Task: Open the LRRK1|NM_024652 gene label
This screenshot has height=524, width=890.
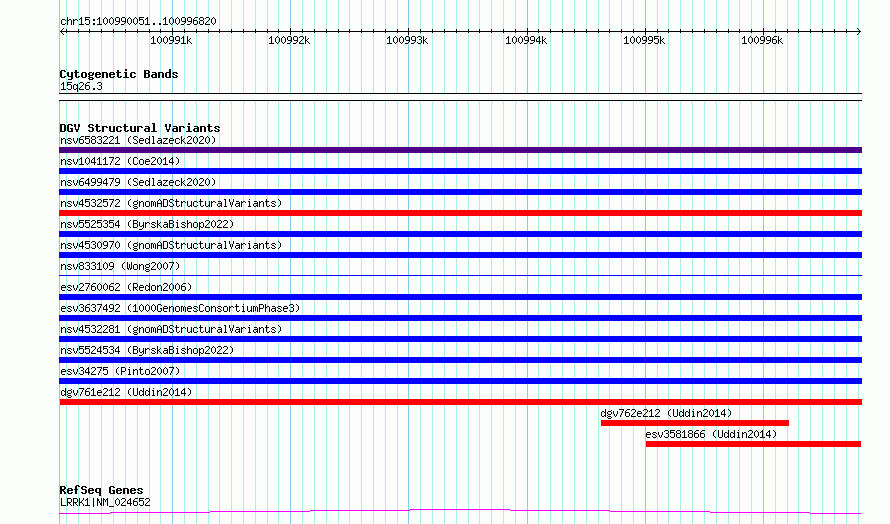Action: point(105,502)
